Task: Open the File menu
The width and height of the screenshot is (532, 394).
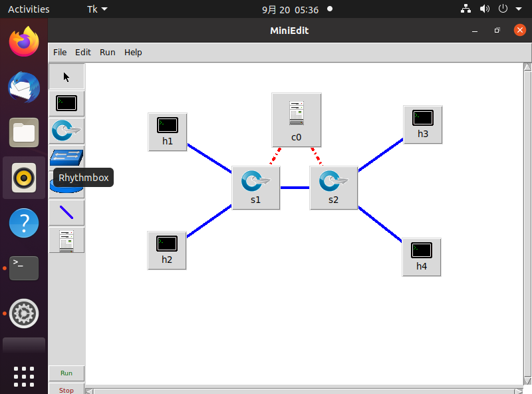Action: (60, 53)
